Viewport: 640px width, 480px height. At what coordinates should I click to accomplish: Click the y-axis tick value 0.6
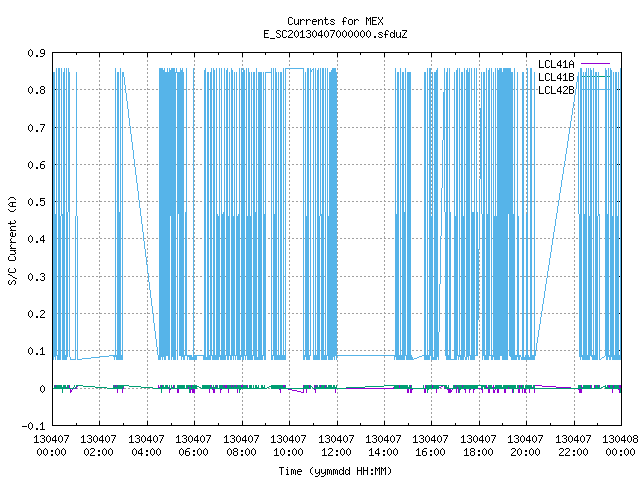(36, 165)
